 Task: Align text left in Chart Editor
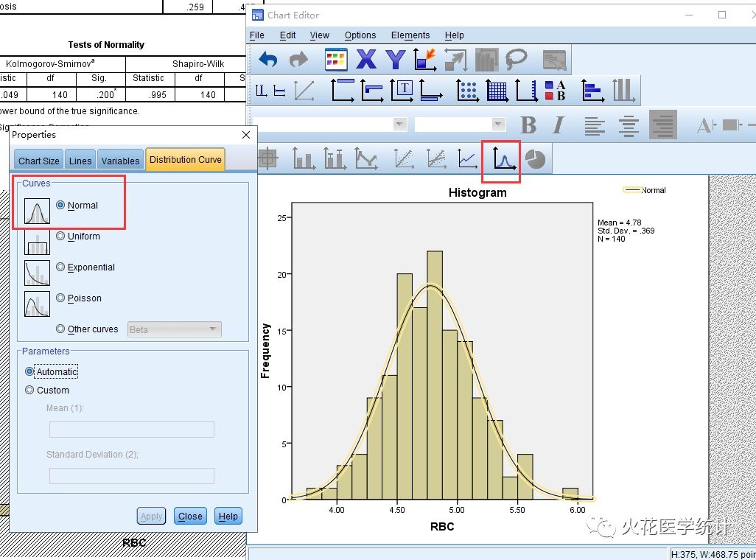(x=595, y=125)
